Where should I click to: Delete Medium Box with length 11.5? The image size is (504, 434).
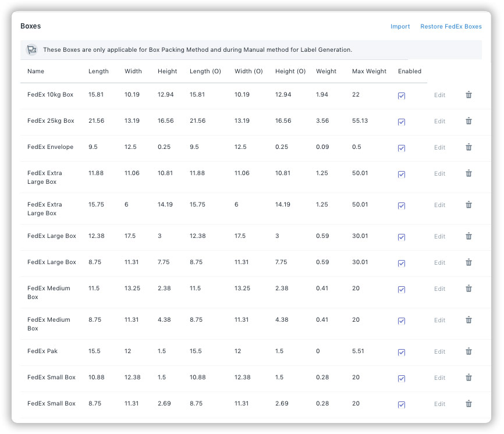(468, 289)
